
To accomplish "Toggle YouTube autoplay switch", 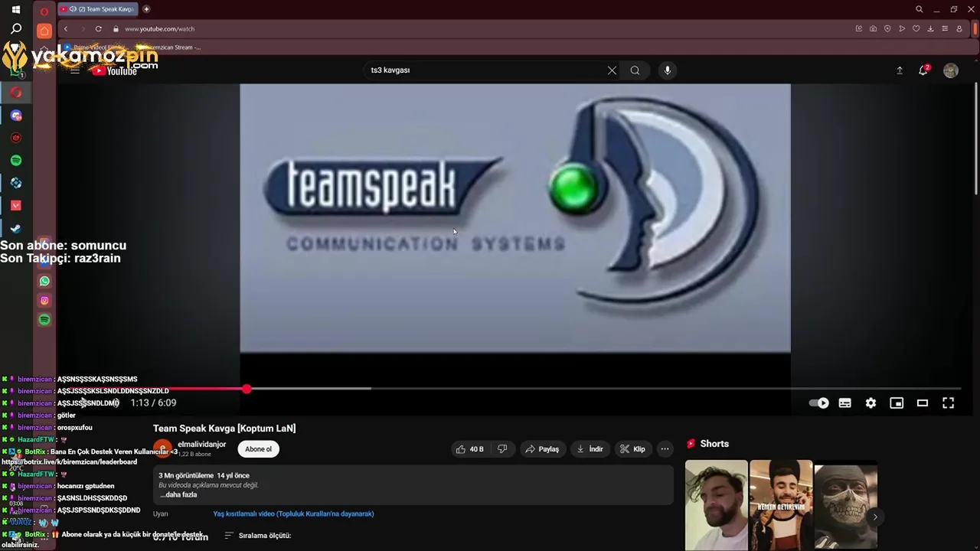I will click(819, 403).
